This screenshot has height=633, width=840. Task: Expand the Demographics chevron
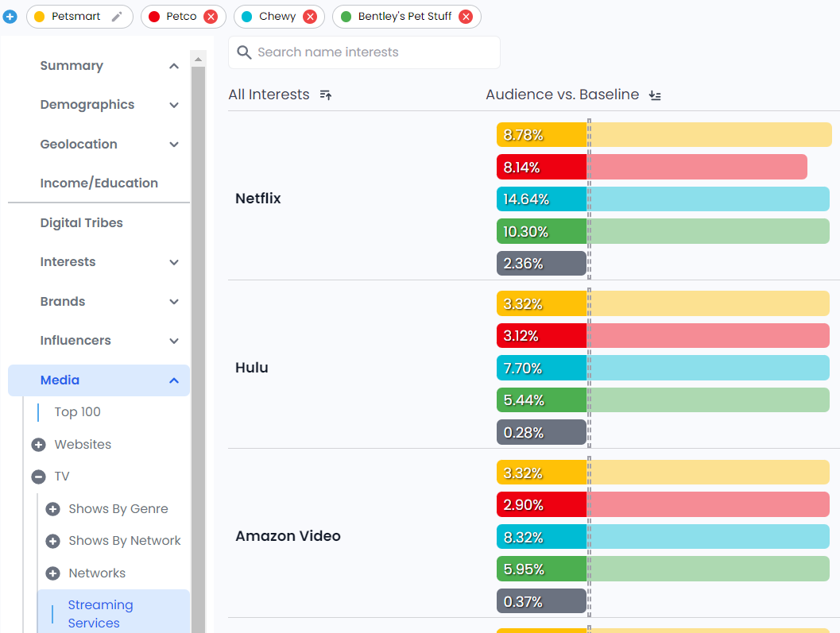click(x=173, y=105)
